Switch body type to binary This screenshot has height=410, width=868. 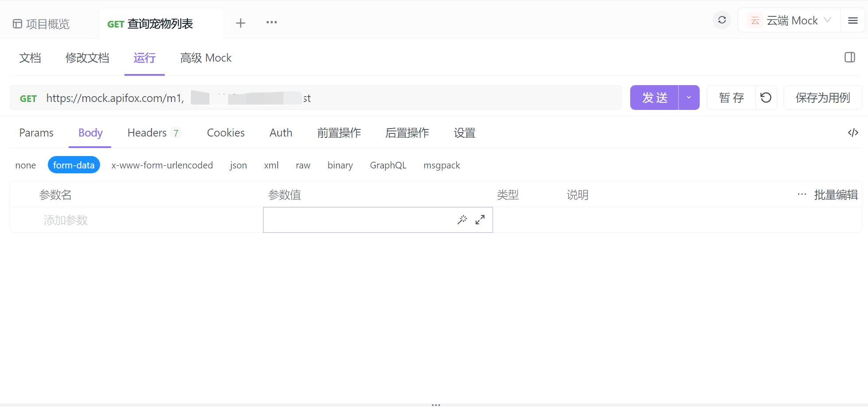click(x=340, y=165)
